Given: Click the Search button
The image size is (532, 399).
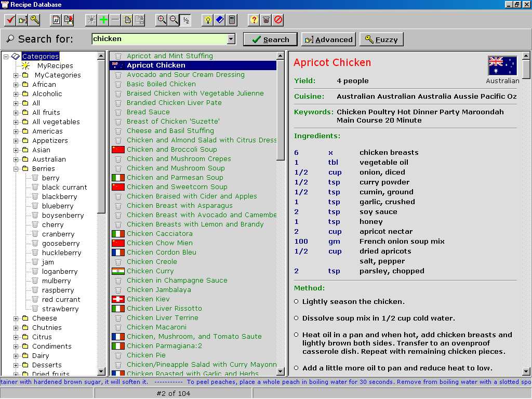Looking at the screenshot, I should click(270, 39).
